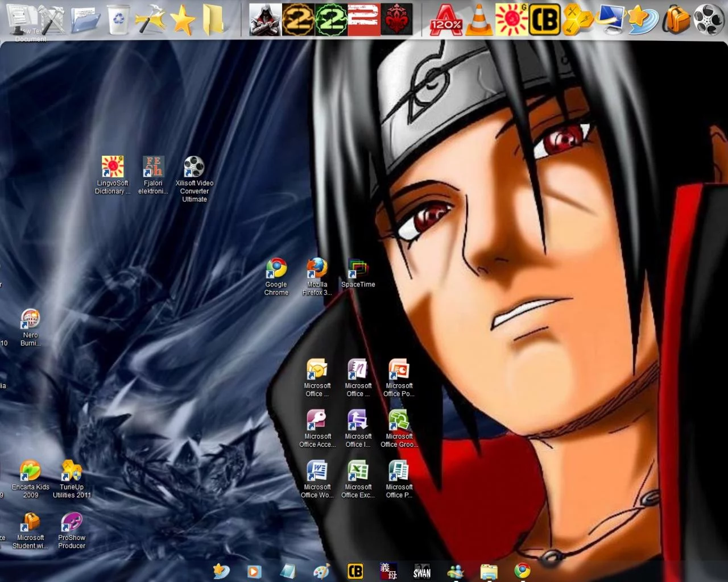Select Fjalori elektronik desktop shortcut

[x=153, y=175]
